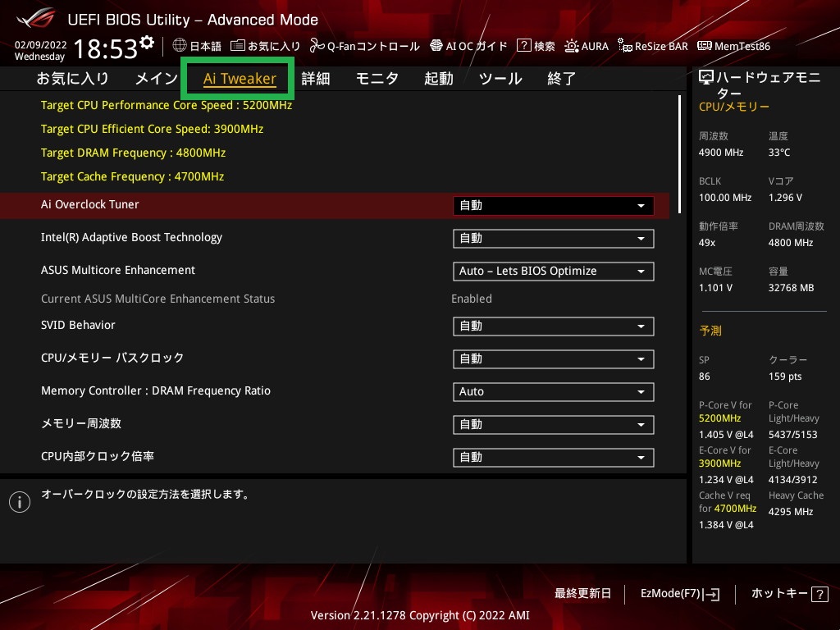This screenshot has width=840, height=630.
Task: Click the Q-Fanコントロール button label
Action: (373, 47)
